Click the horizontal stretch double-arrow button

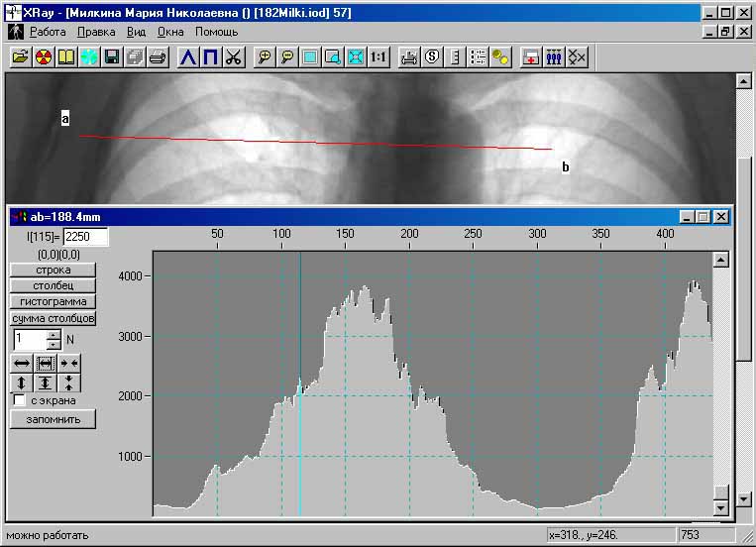(x=21, y=364)
